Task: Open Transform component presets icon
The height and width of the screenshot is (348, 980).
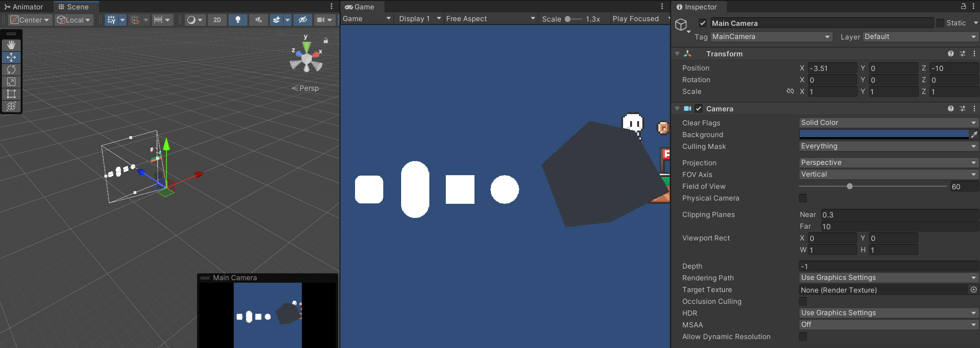Action: (x=963, y=54)
